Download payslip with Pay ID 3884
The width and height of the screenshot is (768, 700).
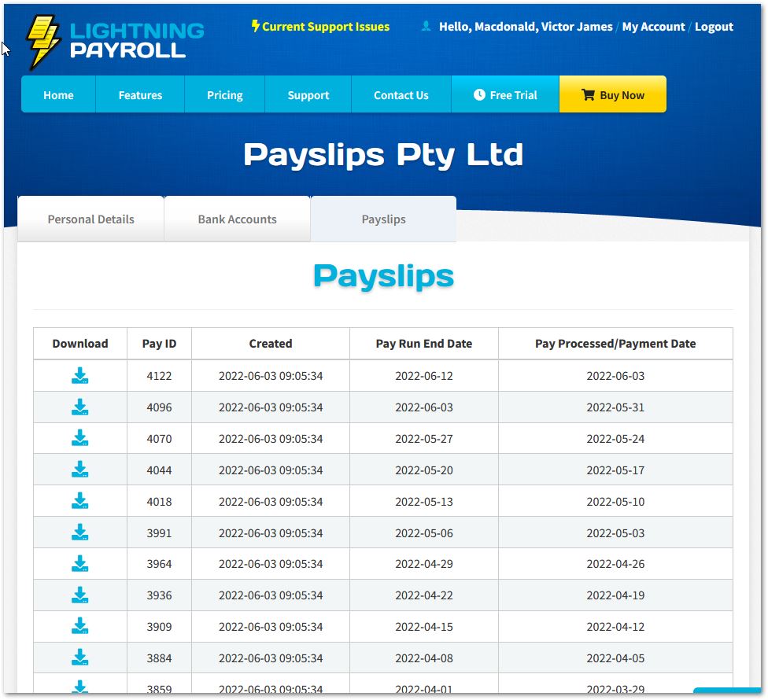pos(79,658)
